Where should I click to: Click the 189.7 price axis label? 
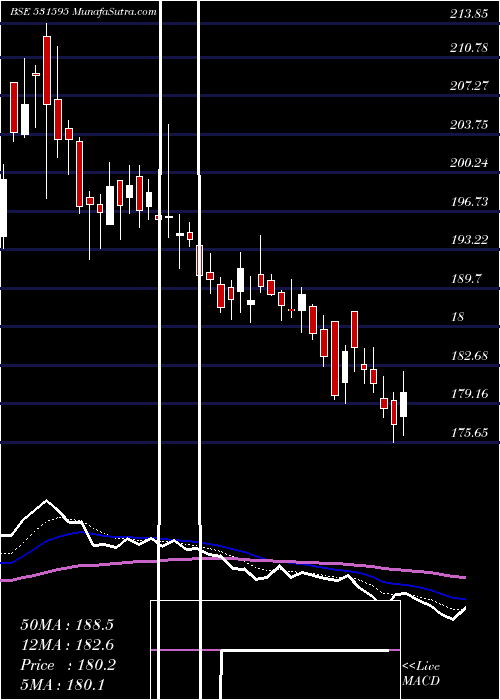click(x=466, y=279)
